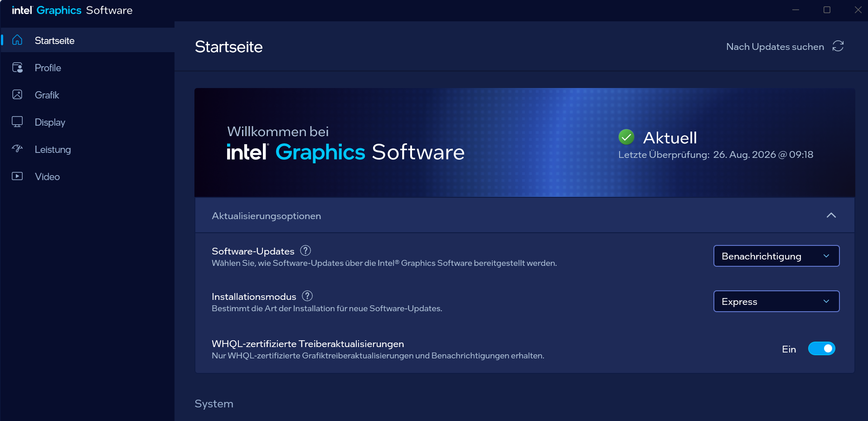Click the Software-Updates label text
Screen dimensions: 868x421
point(253,251)
